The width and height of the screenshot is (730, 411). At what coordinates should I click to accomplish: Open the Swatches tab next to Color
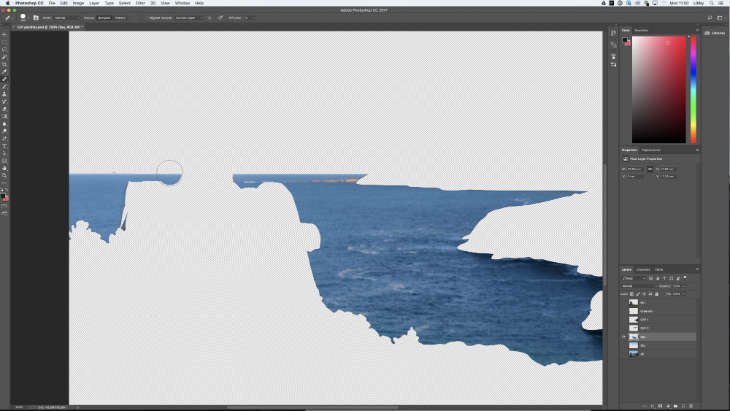641,30
